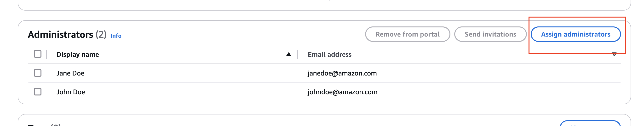Click the administrators count (2)
644x126 pixels.
101,34
